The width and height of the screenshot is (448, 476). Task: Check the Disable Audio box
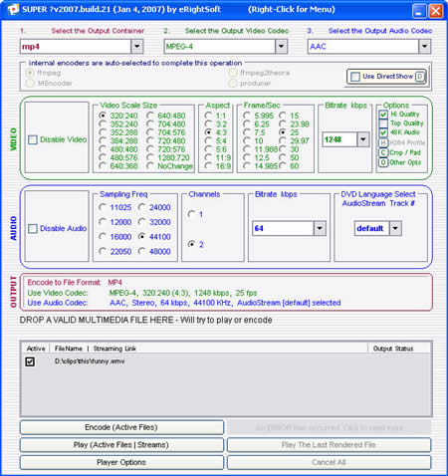tap(33, 229)
